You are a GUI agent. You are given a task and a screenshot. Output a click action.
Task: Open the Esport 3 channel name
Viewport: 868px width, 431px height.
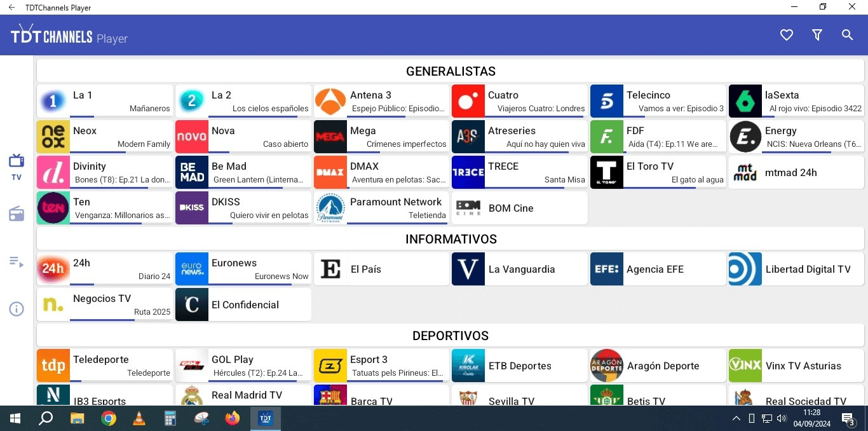click(369, 359)
